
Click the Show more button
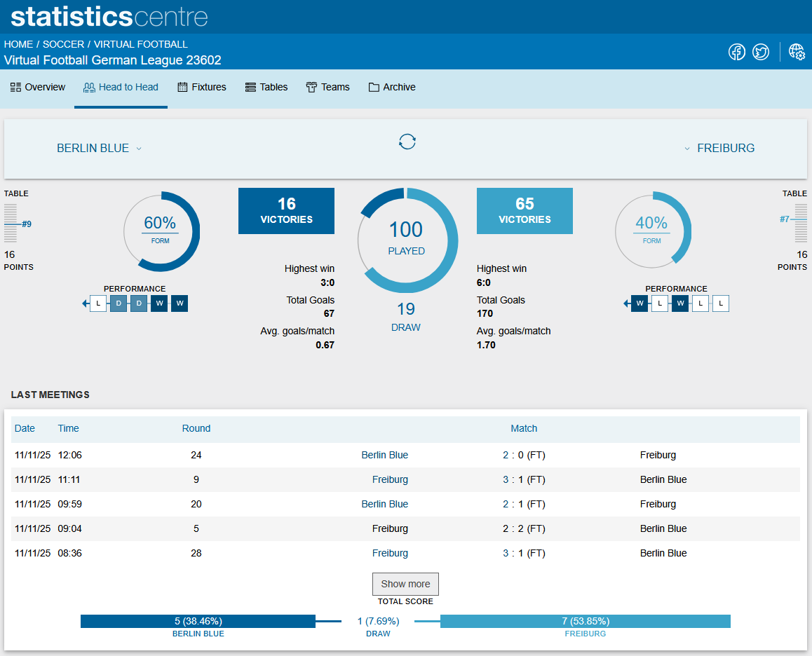coord(405,584)
